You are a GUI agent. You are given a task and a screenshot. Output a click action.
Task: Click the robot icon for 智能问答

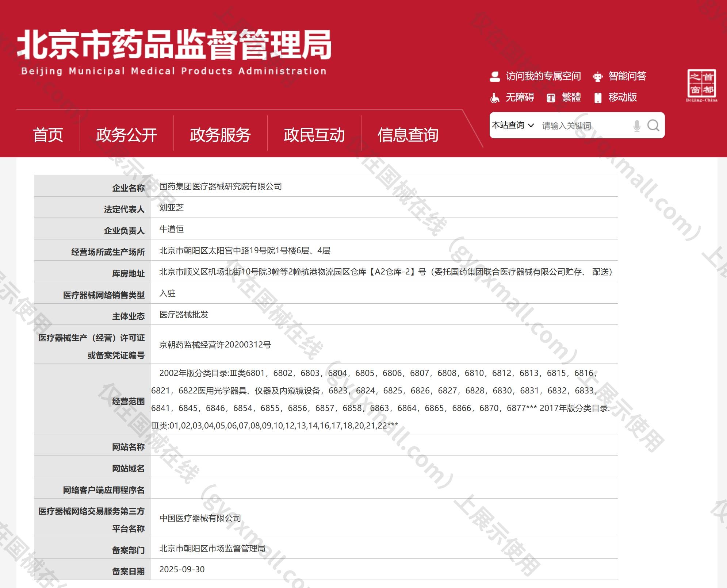click(597, 76)
